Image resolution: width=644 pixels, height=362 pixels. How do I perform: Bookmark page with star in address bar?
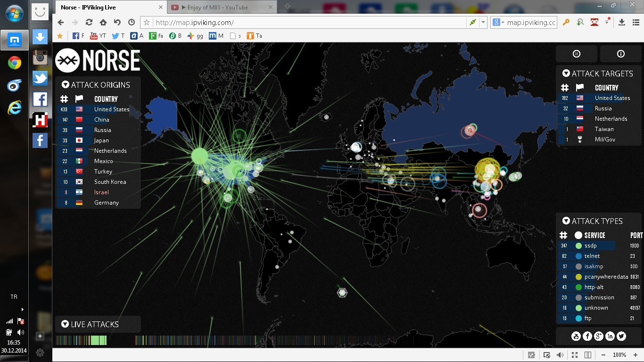(x=147, y=23)
